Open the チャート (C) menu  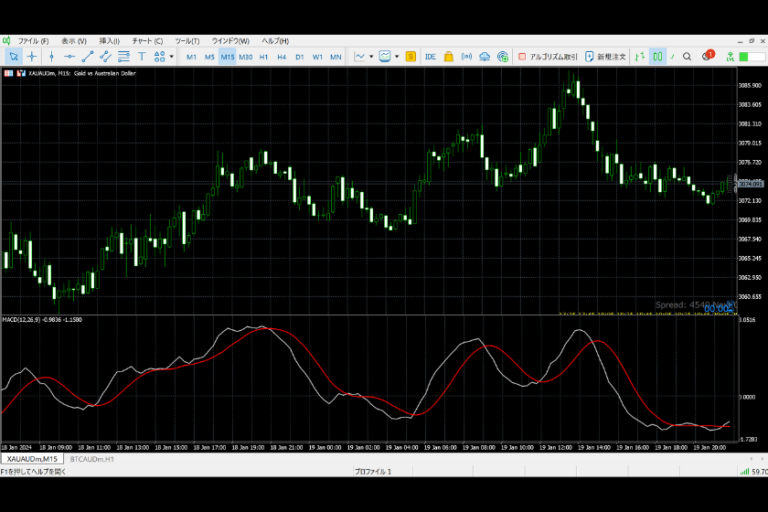(x=146, y=41)
